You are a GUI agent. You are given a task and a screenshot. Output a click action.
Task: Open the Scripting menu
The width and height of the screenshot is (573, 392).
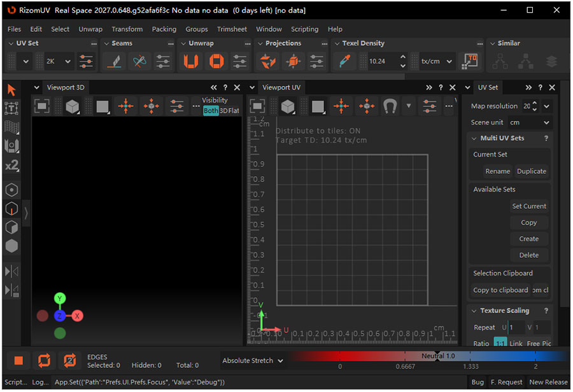point(304,29)
